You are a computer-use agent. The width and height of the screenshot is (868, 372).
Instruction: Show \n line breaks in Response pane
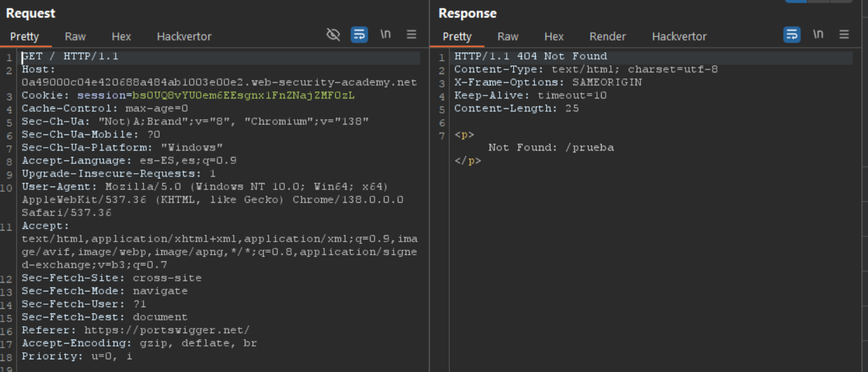pos(818,35)
